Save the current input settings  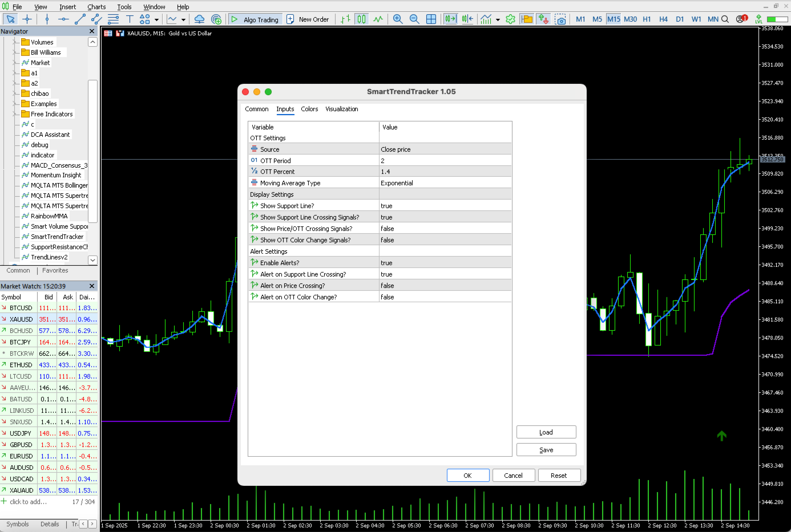click(x=546, y=450)
